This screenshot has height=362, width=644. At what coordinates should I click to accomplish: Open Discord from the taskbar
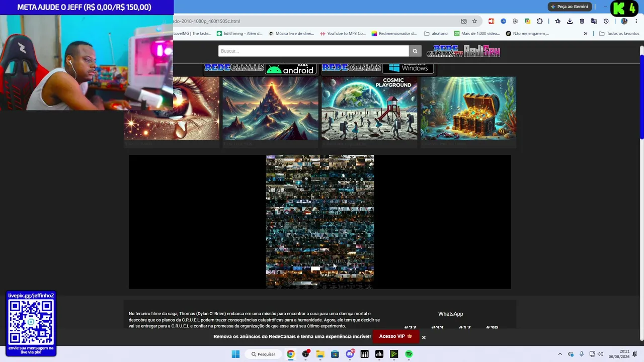tap(350, 354)
